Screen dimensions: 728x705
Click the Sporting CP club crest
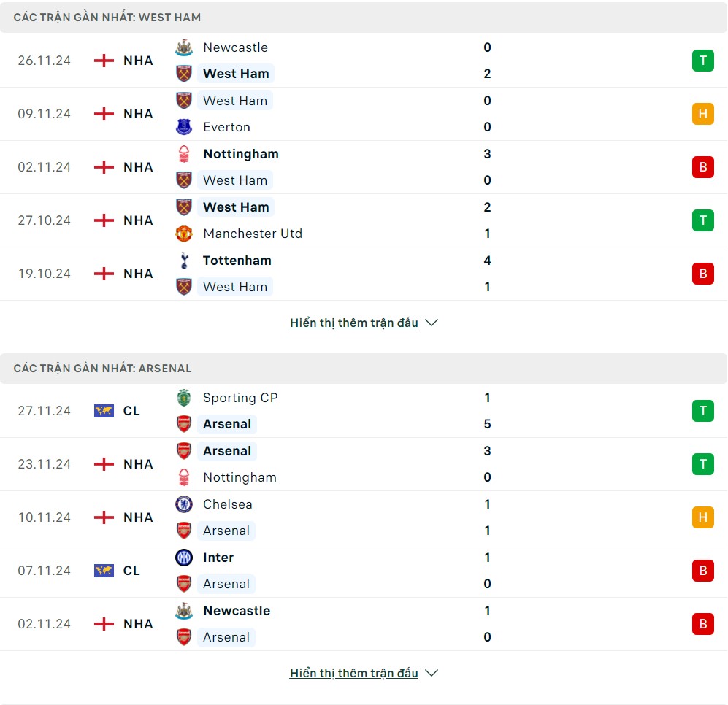tap(184, 398)
